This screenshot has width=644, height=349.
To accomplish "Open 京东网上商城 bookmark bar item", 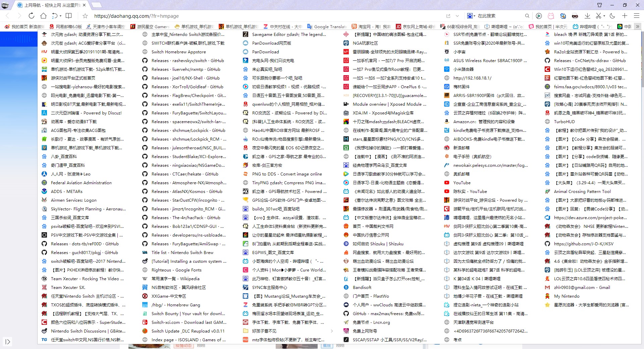I will [416, 27].
